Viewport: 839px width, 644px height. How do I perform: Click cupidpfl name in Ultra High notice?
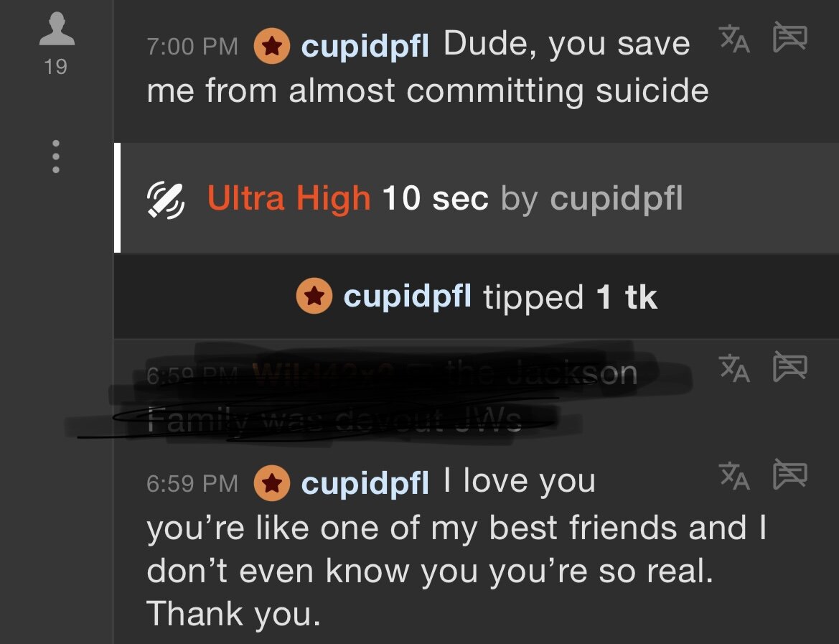[617, 198]
